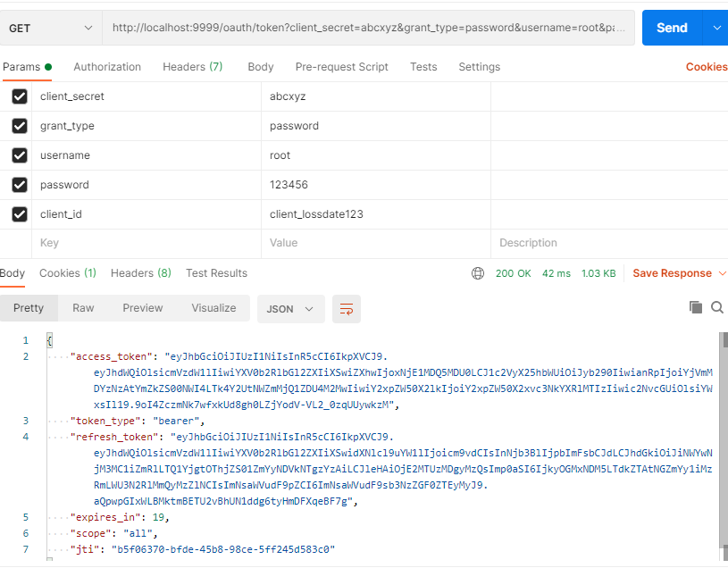Open the Tests tab
The height and width of the screenshot is (568, 728).
click(423, 67)
